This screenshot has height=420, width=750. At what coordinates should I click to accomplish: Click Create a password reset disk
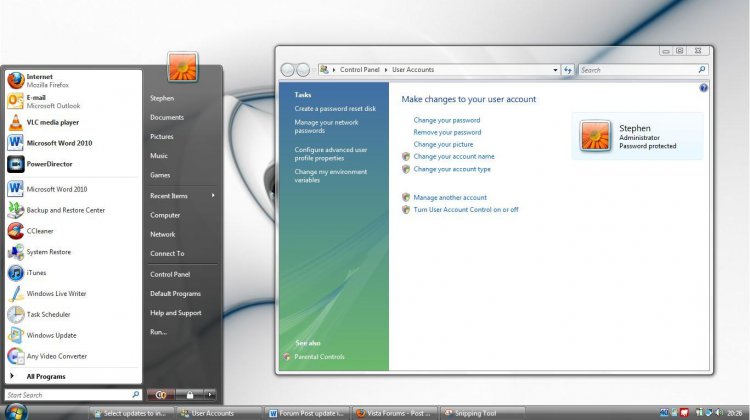click(x=335, y=109)
